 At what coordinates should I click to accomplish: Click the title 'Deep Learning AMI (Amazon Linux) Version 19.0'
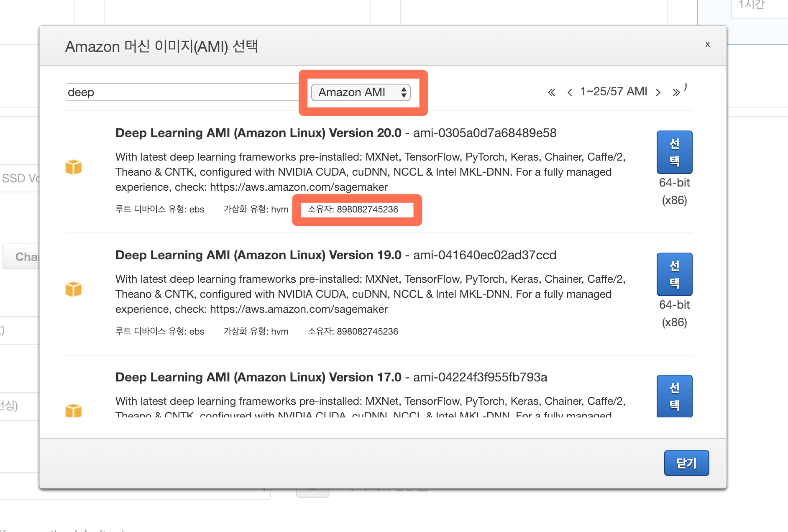(258, 255)
